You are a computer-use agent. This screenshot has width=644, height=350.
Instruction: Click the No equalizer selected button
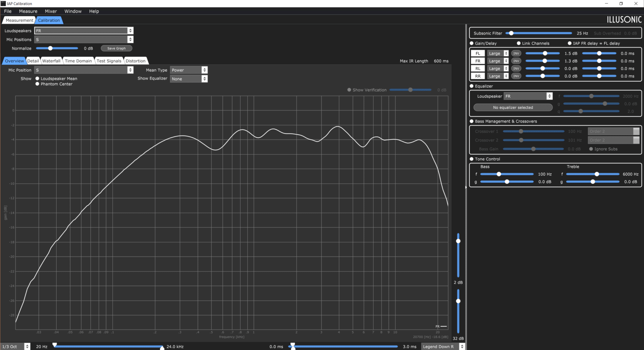513,107
